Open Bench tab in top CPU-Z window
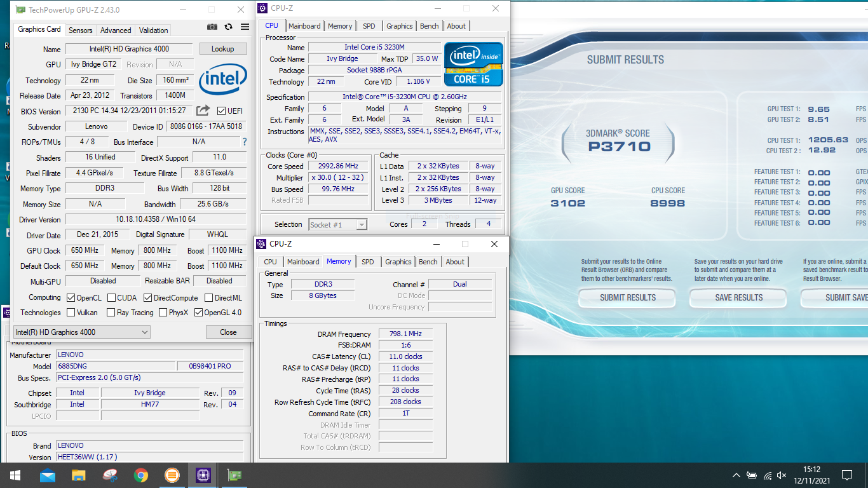This screenshot has width=868, height=488. (x=430, y=26)
